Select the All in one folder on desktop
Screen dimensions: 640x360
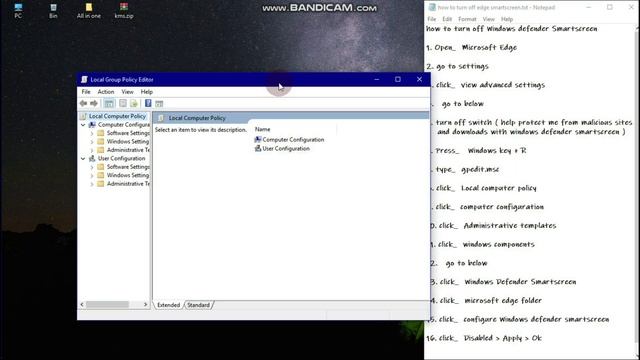89,11
